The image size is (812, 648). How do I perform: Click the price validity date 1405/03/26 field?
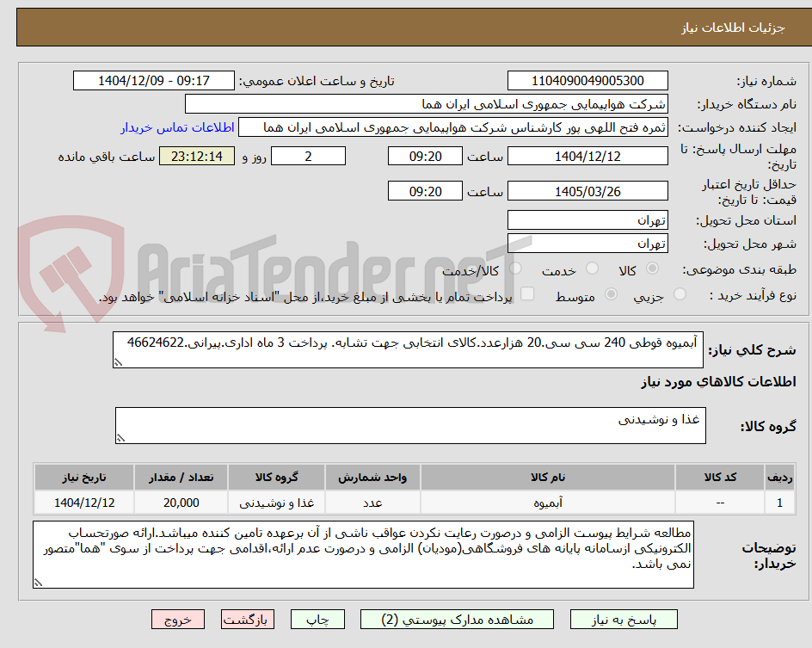tap(587, 191)
